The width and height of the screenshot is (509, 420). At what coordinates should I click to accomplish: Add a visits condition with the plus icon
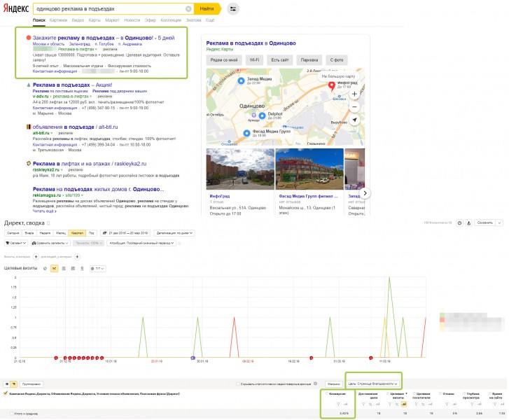point(36,257)
